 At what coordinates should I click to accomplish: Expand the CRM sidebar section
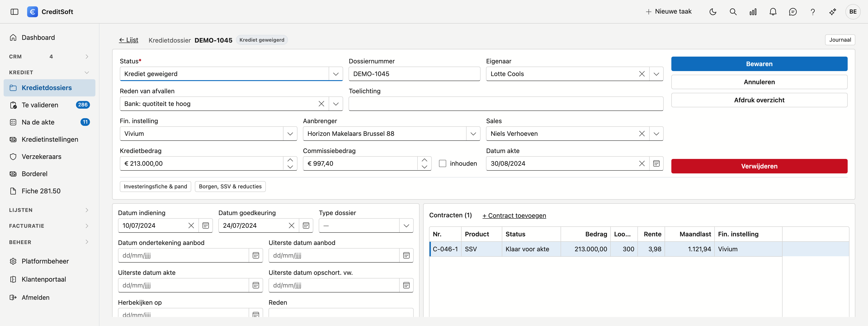click(x=49, y=57)
